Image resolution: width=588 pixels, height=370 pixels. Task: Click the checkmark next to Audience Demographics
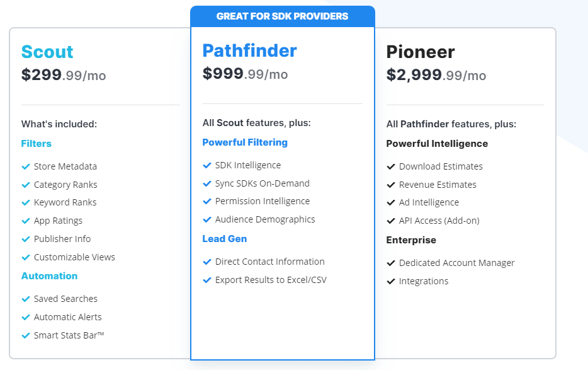[x=207, y=220]
